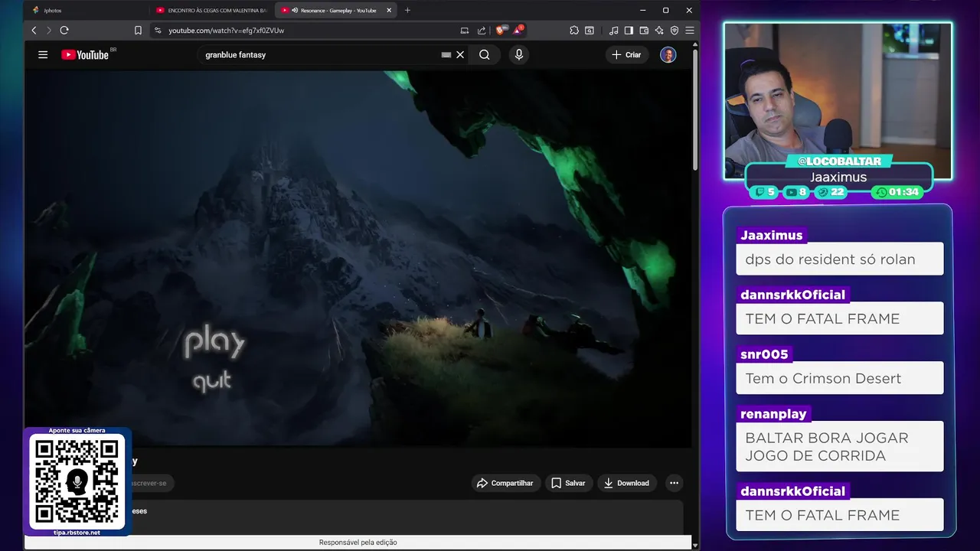Start voice search with the microphone
Screen dimensions: 980x551
(x=519, y=54)
